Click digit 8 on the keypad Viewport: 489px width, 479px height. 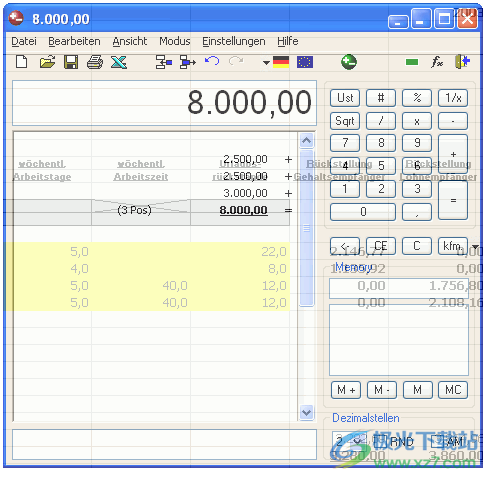click(381, 143)
